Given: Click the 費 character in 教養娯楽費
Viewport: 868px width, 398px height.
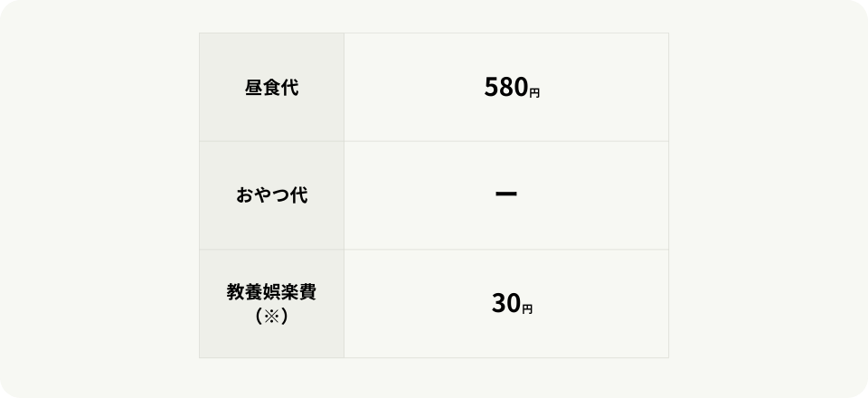Looking at the screenshot, I should click(307, 293).
